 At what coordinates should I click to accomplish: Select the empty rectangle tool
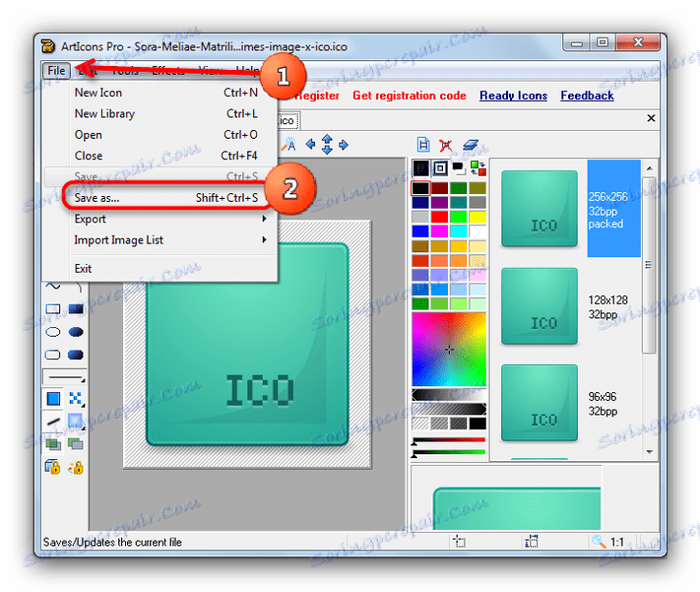(53, 309)
